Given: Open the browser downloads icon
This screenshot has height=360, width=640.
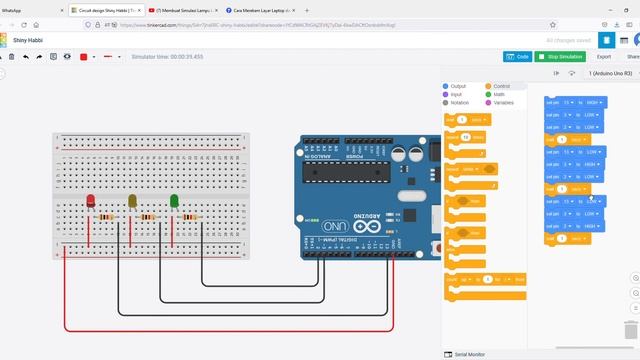Looking at the screenshot, I should 617,25.
